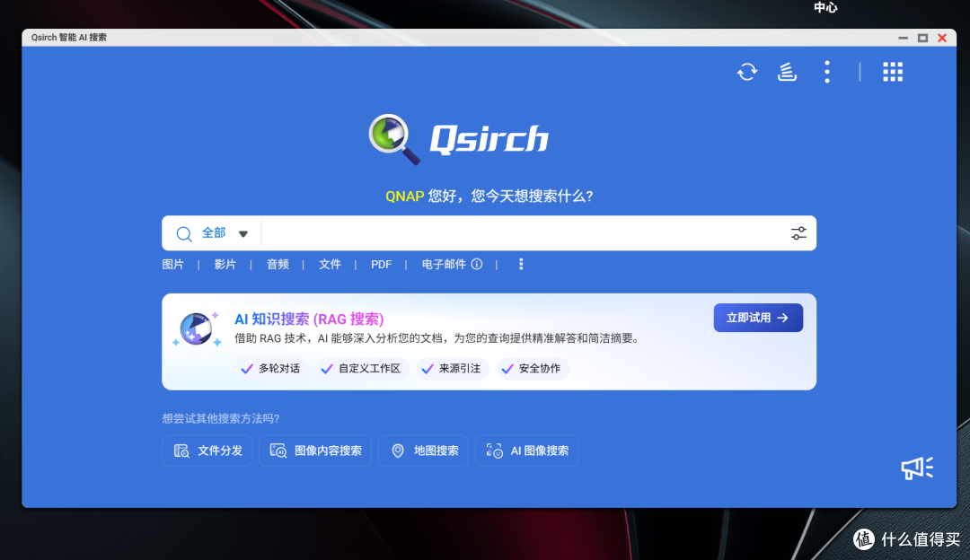Filter search by 音频
This screenshot has width=970, height=560.
278,265
